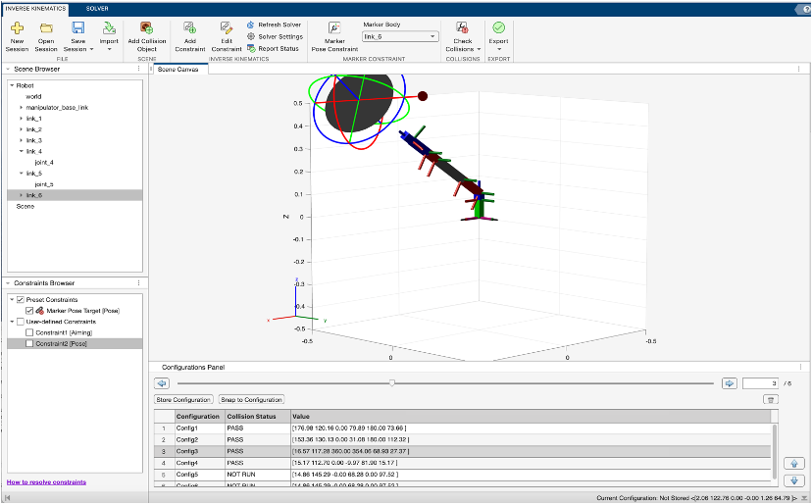Click the Edit Constraint icon

(x=227, y=29)
